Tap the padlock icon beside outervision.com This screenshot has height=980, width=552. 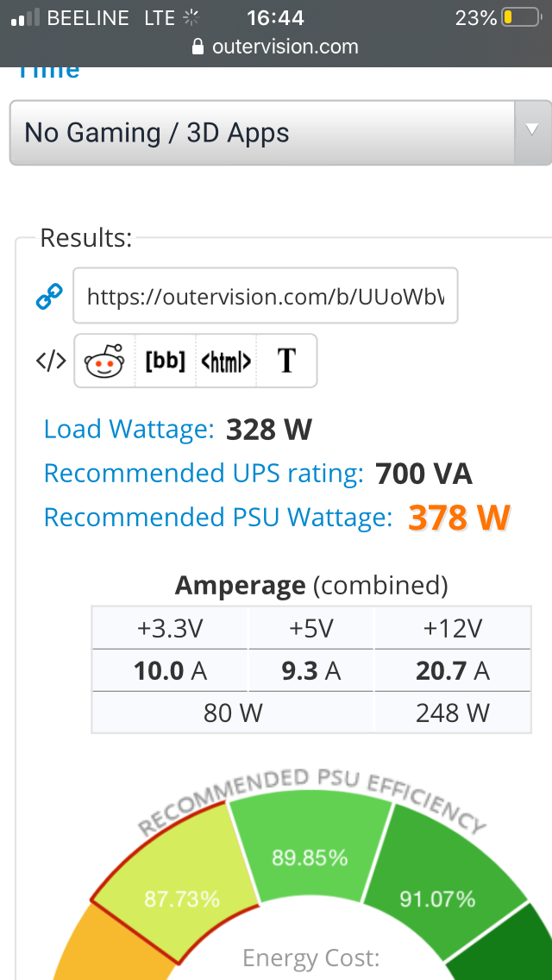coord(198,47)
